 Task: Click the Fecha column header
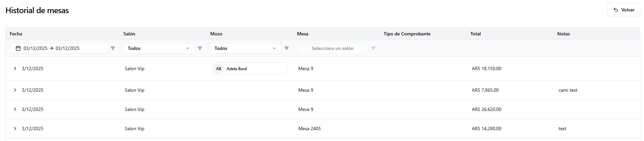click(16, 34)
